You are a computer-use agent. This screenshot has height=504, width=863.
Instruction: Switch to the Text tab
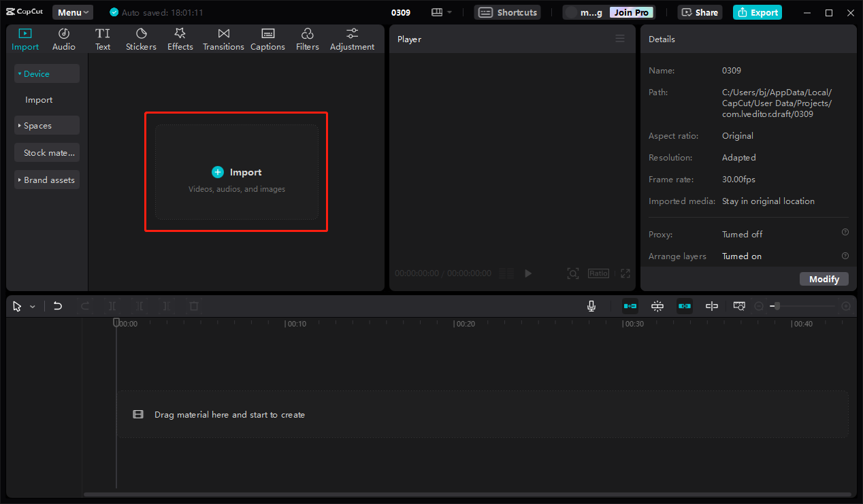[103, 38]
